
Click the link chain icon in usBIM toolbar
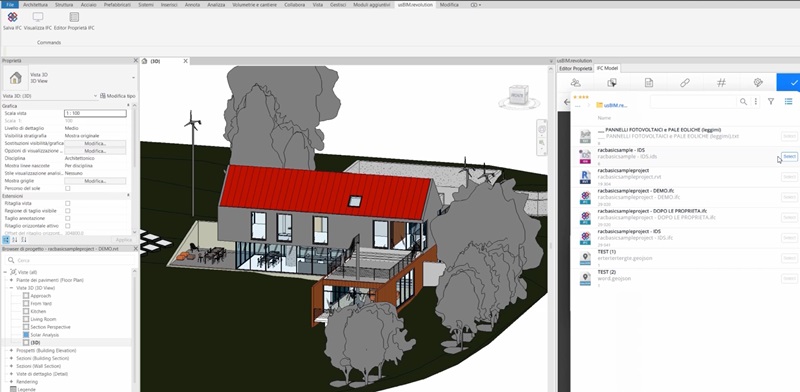[685, 83]
